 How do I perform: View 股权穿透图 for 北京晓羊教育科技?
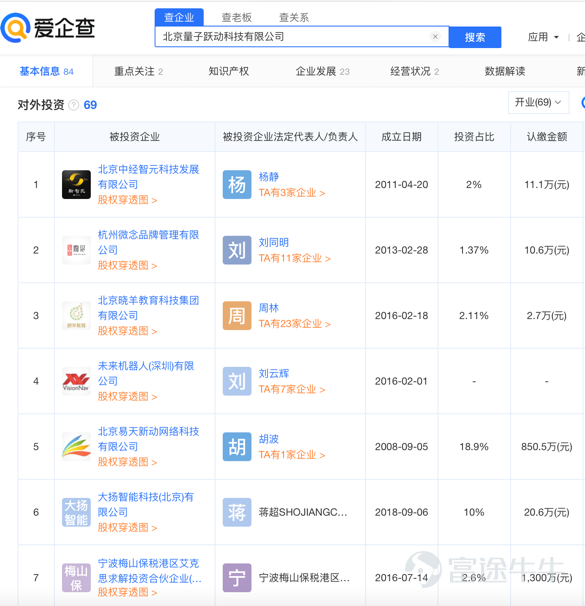127,331
